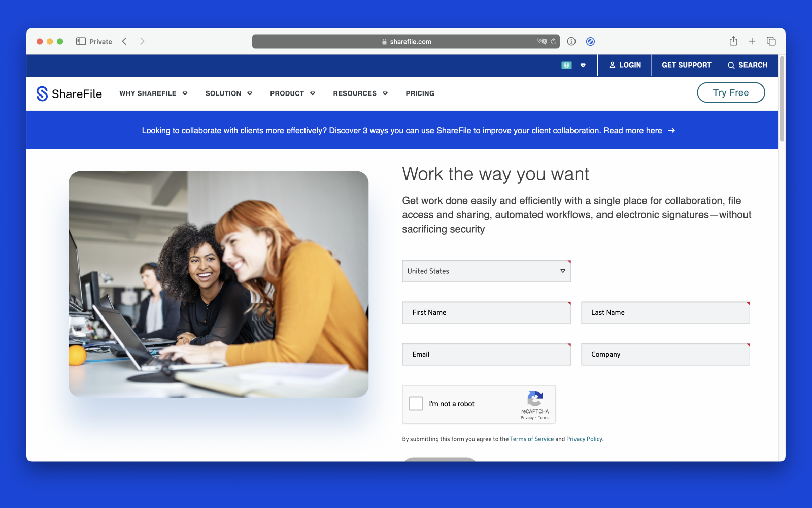The width and height of the screenshot is (812, 508).
Task: Open the Search feature
Action: 748,65
